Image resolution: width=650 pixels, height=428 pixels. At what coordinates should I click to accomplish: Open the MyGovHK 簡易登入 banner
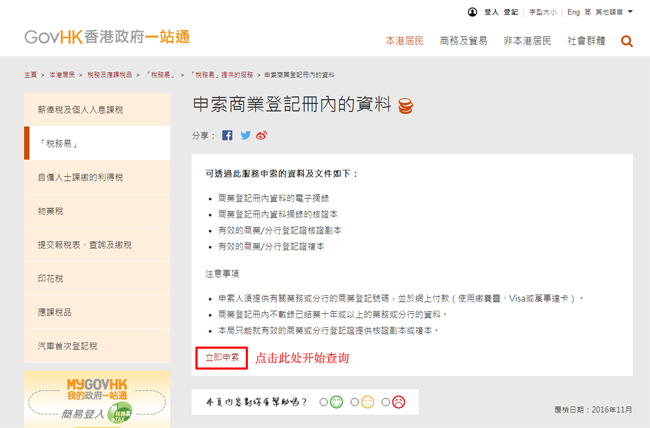pos(97,398)
